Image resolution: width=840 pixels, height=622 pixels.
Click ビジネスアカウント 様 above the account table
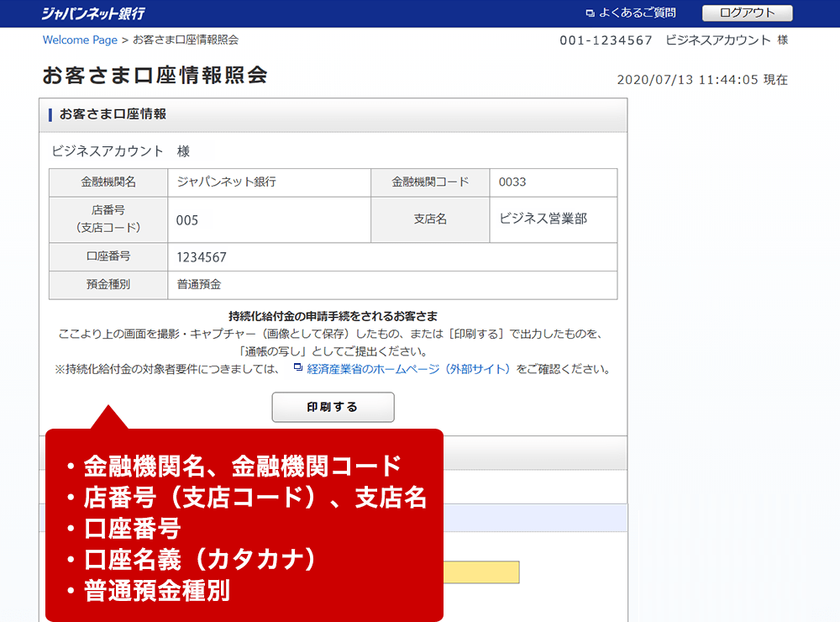[x=120, y=152]
